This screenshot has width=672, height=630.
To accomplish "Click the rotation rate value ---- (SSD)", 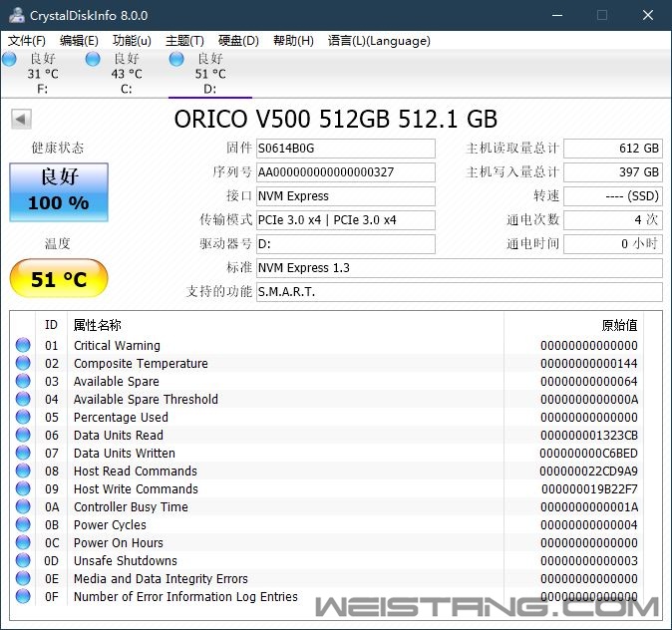I will pyautogui.click(x=613, y=196).
